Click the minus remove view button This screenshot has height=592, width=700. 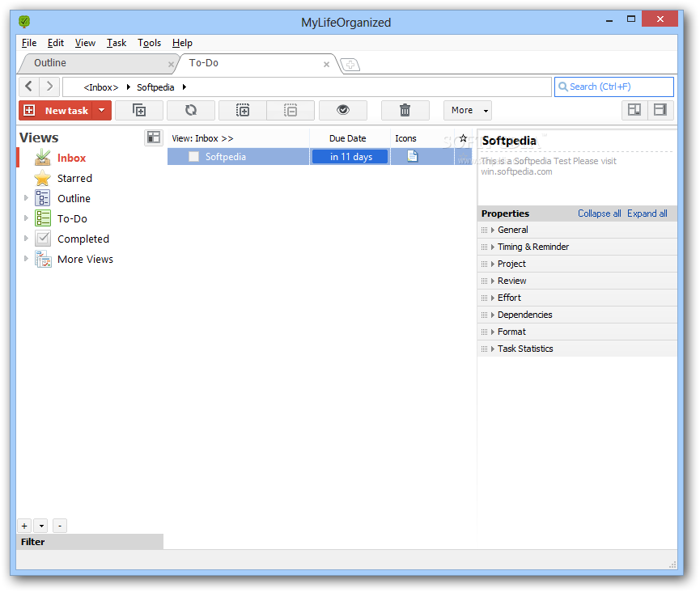(60, 526)
